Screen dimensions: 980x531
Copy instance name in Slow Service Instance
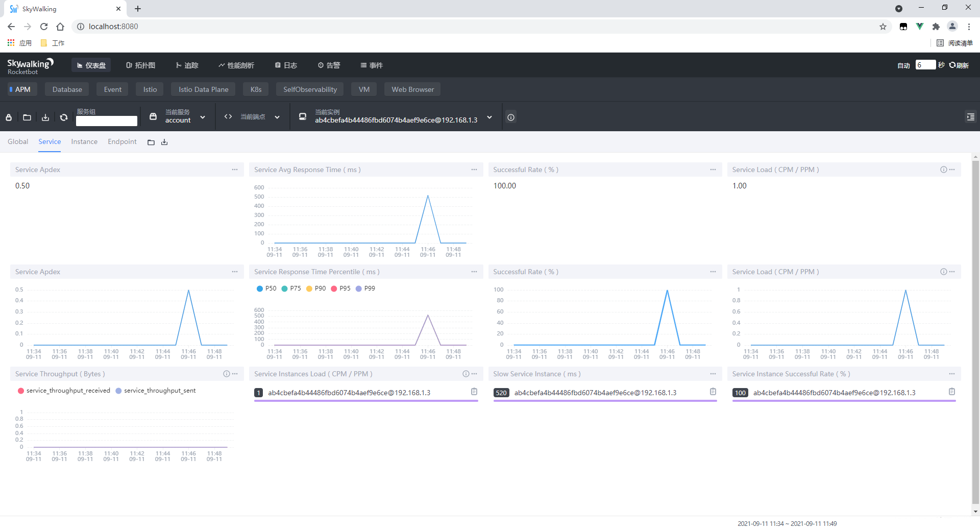pyautogui.click(x=713, y=392)
